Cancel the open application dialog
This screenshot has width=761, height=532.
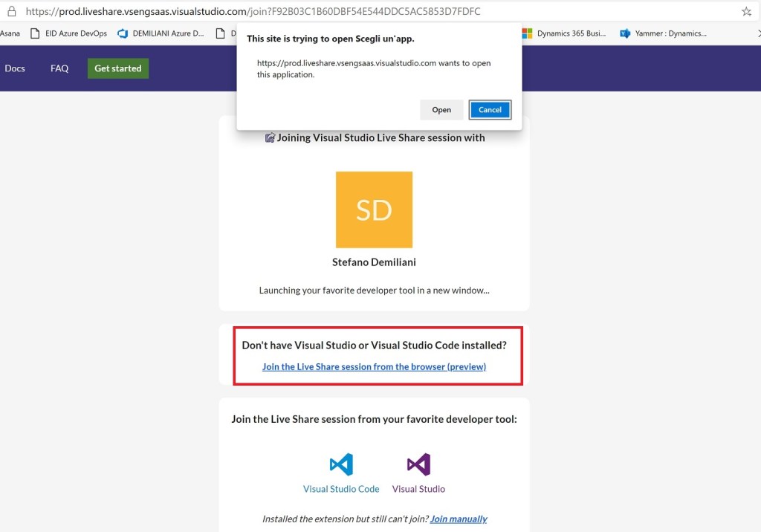point(490,110)
